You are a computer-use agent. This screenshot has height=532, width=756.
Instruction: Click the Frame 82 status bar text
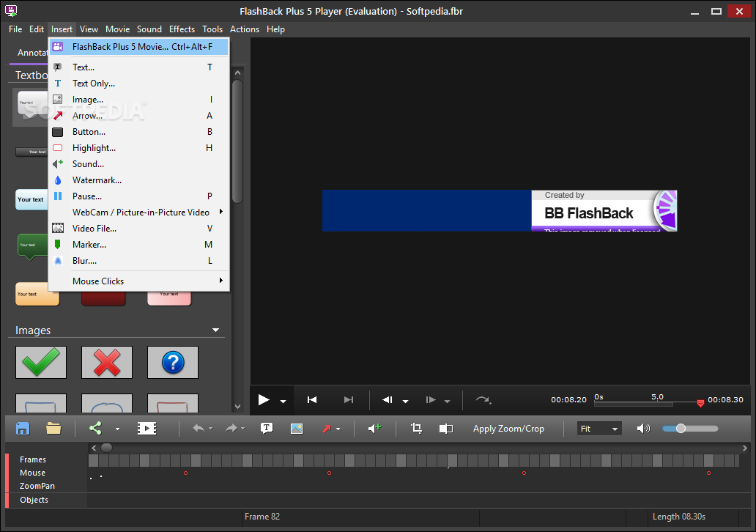pyautogui.click(x=262, y=516)
